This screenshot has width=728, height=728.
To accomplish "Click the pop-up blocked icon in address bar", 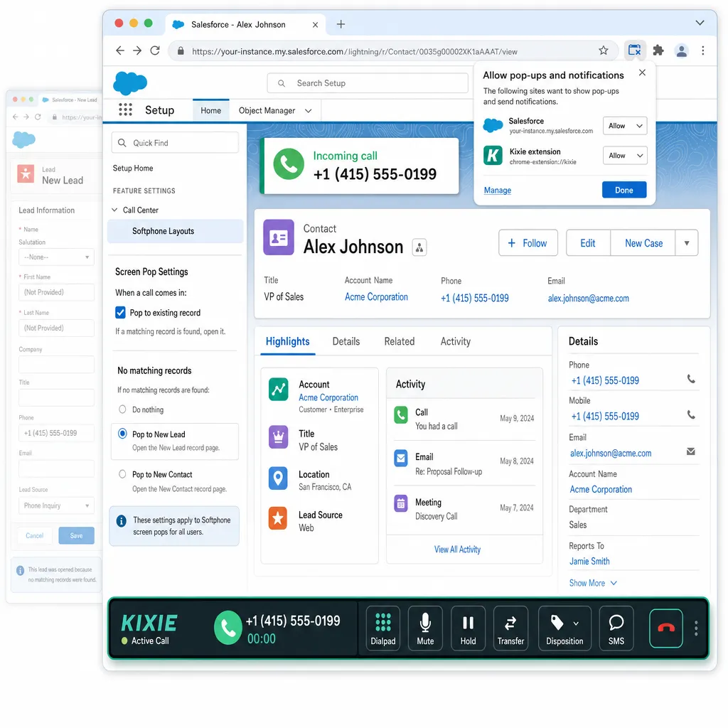I will pos(634,50).
